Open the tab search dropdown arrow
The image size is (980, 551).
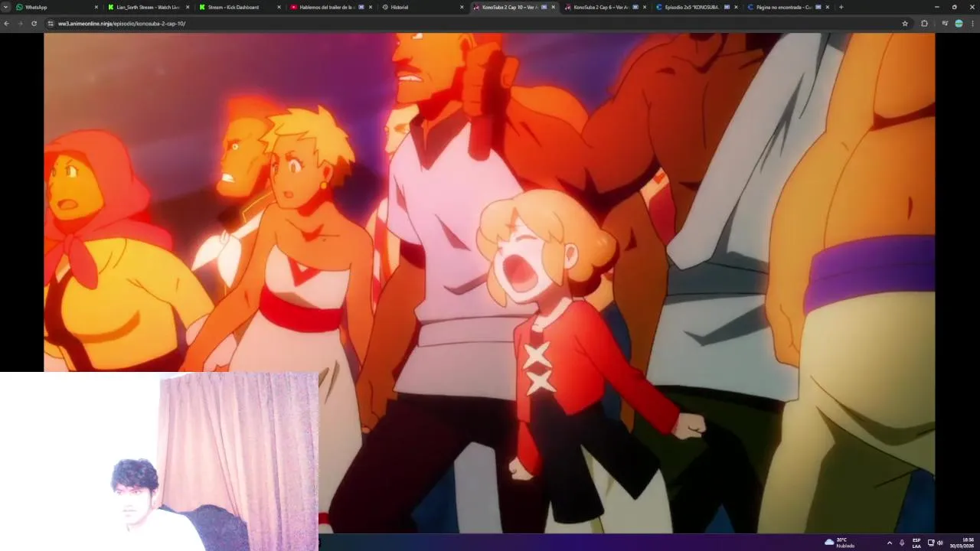coord(5,7)
